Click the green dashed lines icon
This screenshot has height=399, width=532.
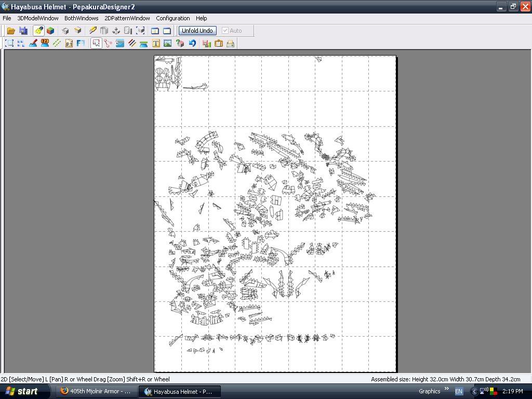(57, 44)
